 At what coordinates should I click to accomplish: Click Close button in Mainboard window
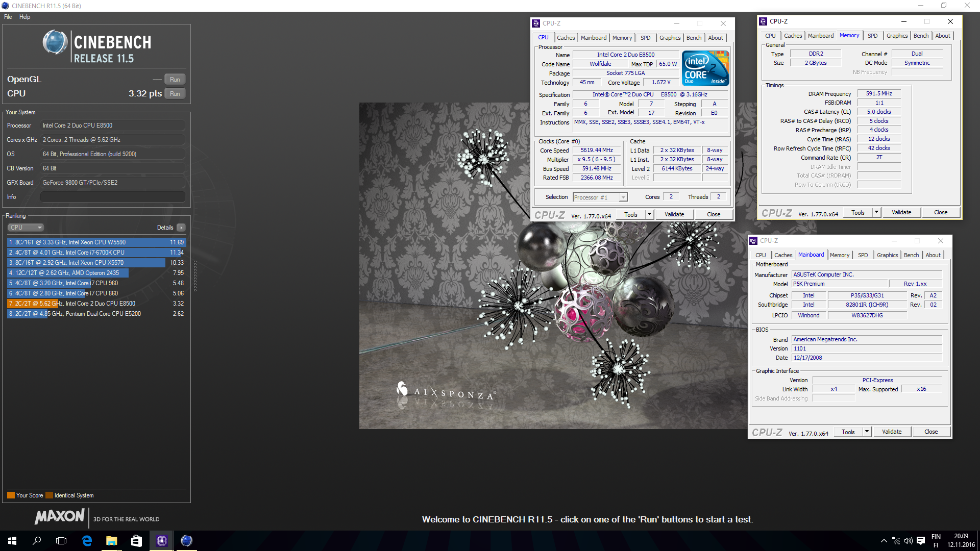click(x=931, y=432)
